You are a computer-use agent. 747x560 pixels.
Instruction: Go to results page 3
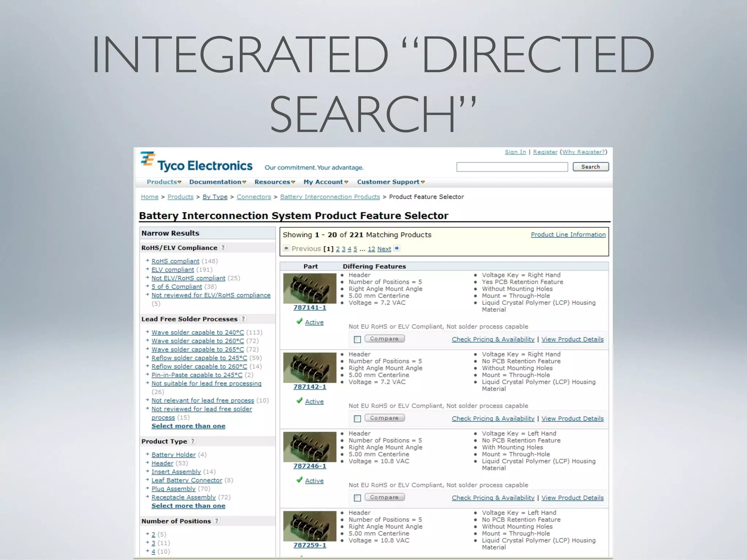click(x=344, y=249)
